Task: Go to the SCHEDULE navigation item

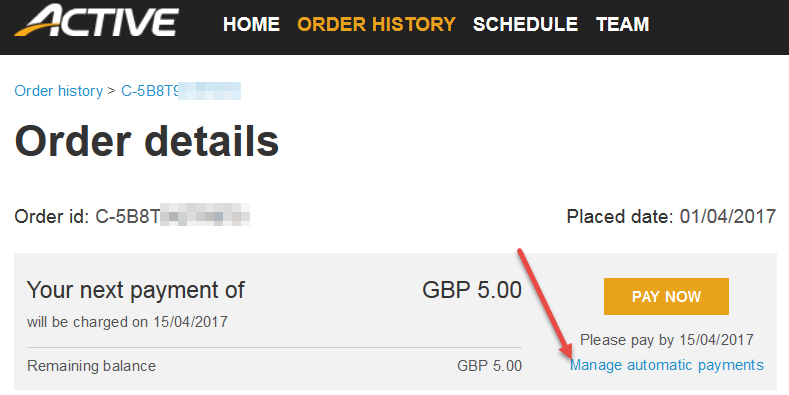Action: pyautogui.click(x=525, y=24)
